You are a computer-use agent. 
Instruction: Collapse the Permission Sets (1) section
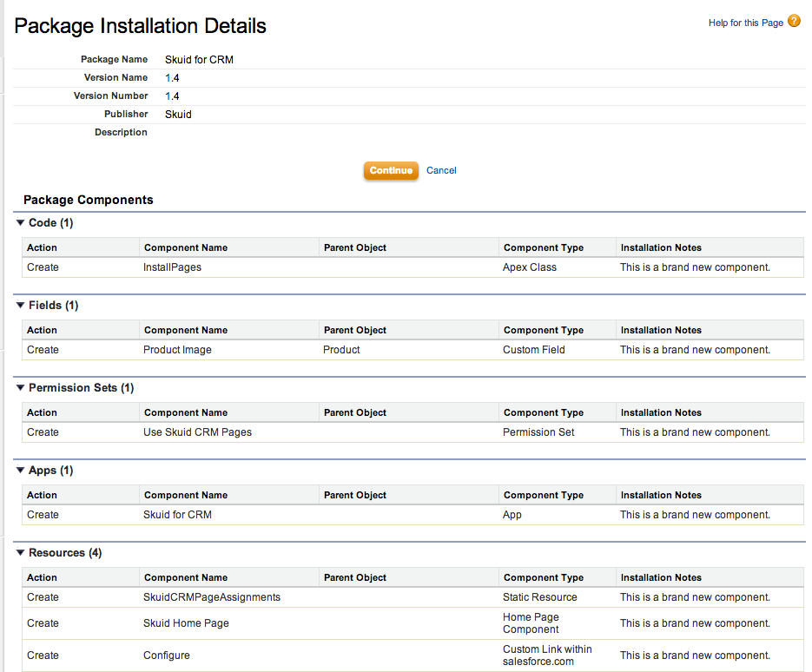(x=22, y=388)
